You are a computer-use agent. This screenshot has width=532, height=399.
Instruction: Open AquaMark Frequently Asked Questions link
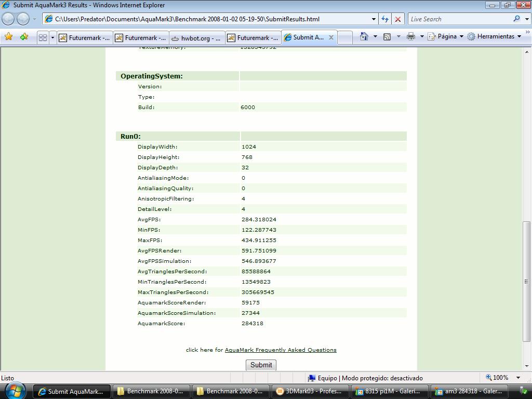281,350
